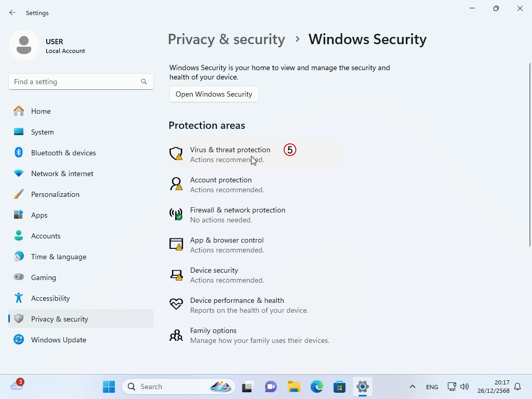Go back with the Settings back arrow

pos(12,13)
